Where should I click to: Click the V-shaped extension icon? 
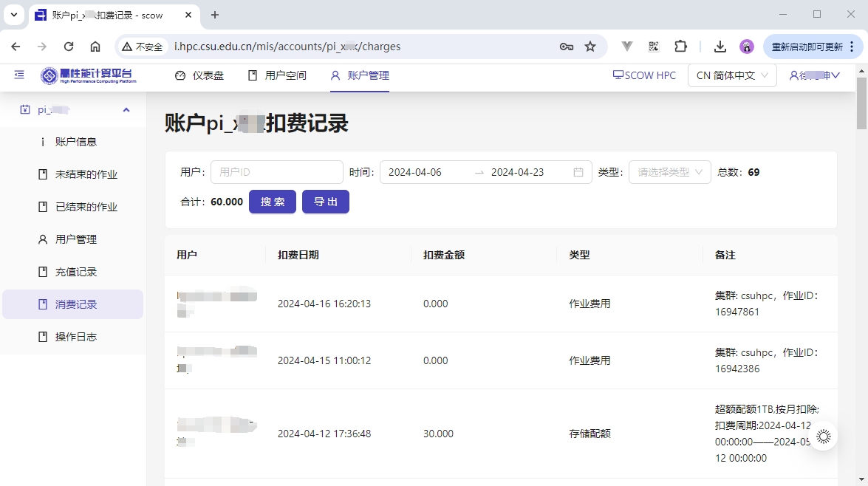click(626, 47)
